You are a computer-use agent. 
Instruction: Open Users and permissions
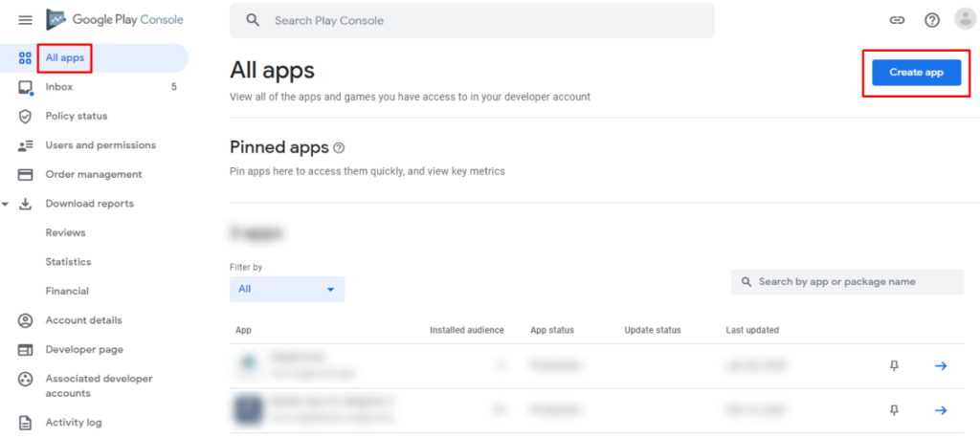click(x=100, y=145)
